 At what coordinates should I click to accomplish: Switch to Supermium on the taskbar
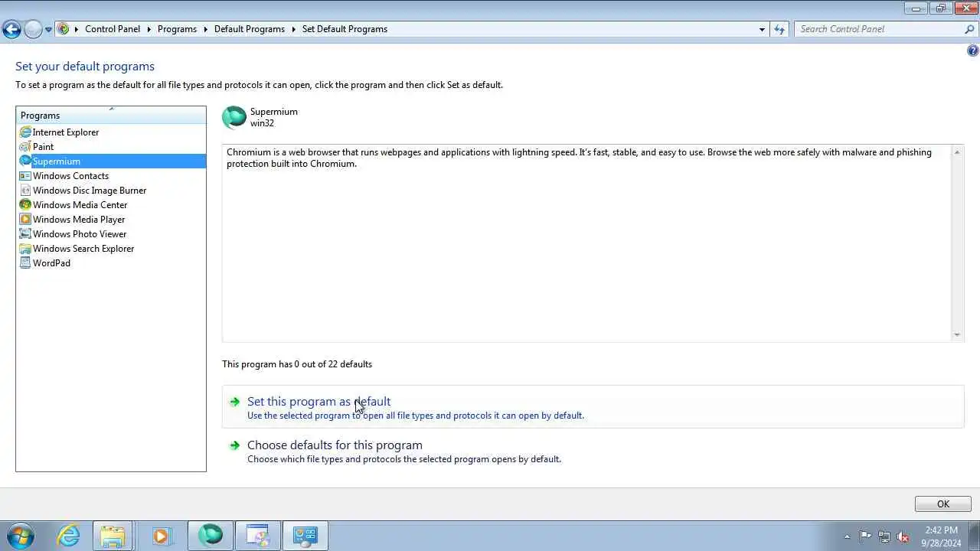pyautogui.click(x=211, y=536)
